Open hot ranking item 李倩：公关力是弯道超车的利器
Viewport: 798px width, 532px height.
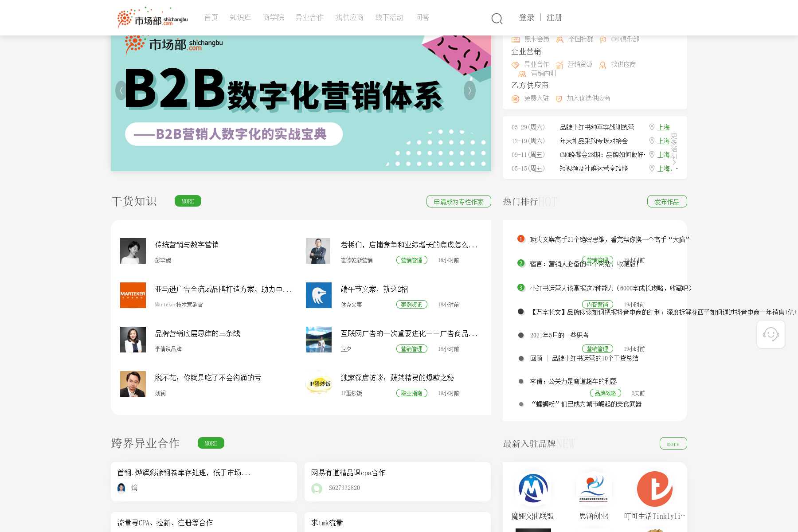[x=574, y=381]
